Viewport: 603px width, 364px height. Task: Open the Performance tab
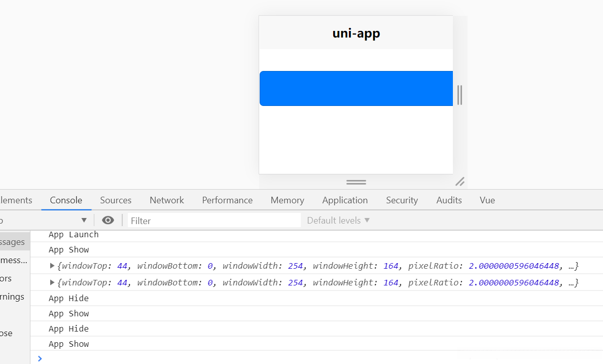pos(227,200)
